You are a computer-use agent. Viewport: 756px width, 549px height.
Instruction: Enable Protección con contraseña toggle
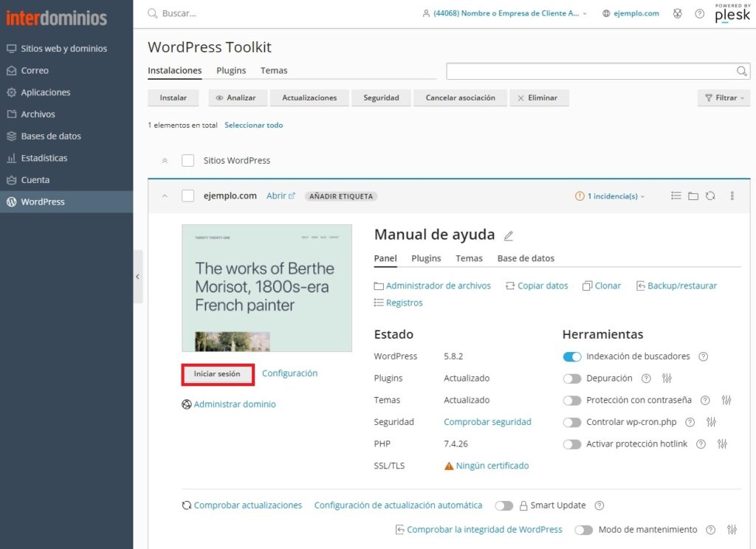point(572,401)
